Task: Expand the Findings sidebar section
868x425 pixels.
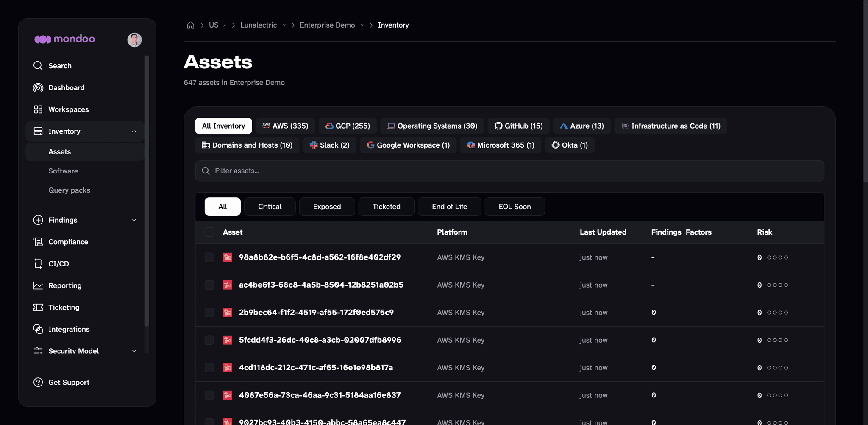Action: [134, 220]
